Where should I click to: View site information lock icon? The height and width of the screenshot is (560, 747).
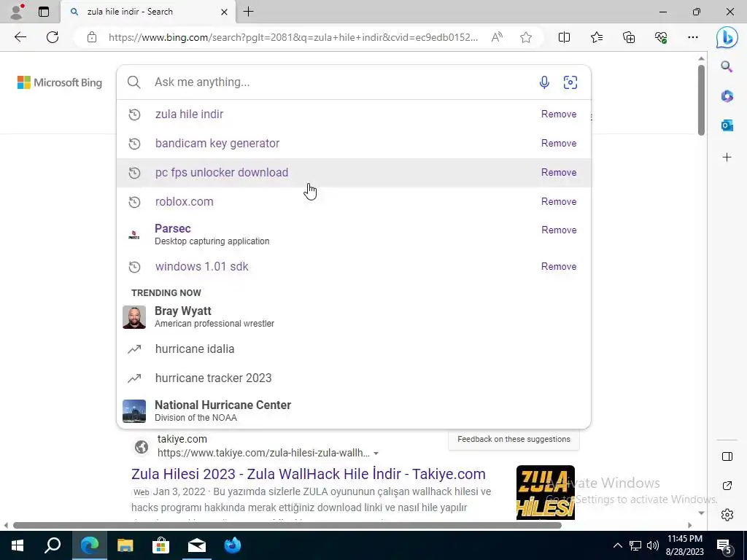point(92,37)
